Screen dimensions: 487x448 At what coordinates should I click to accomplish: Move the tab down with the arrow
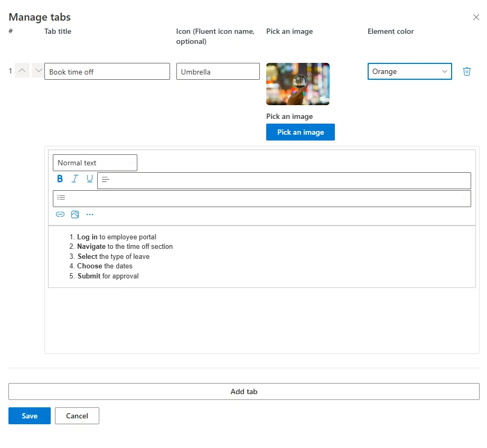(38, 70)
